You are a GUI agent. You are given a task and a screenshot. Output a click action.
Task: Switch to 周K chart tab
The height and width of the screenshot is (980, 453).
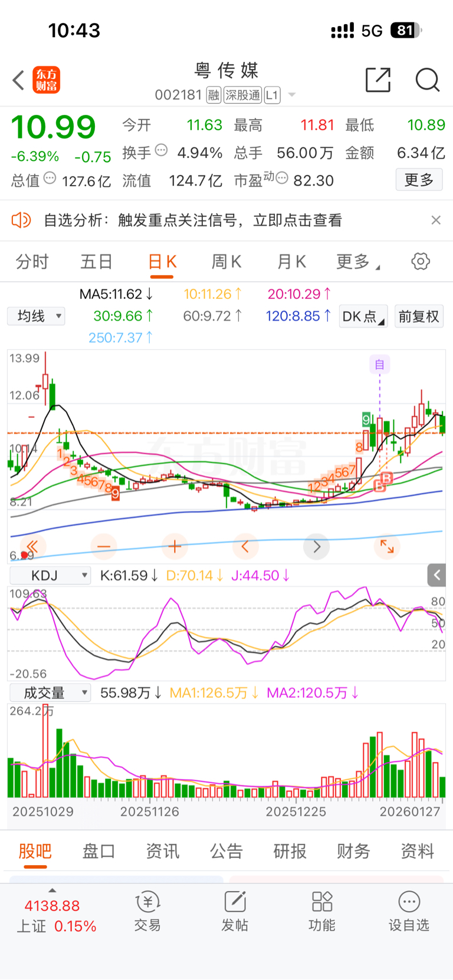226,262
